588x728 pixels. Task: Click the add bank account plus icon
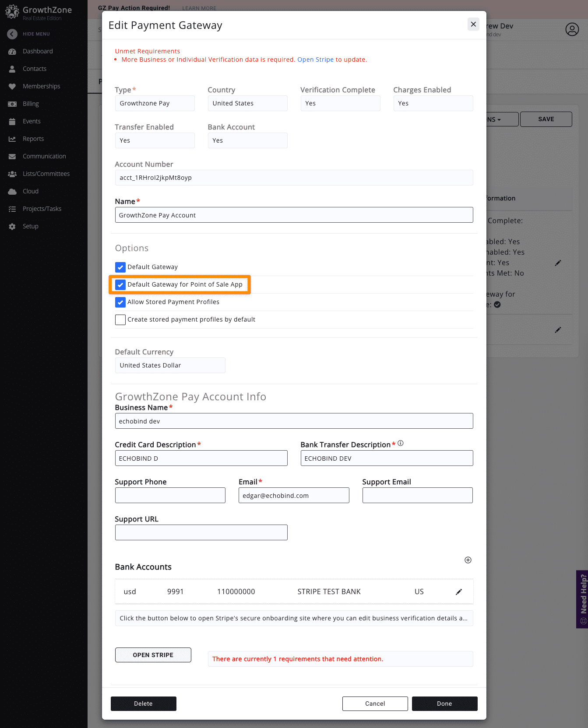tap(468, 560)
